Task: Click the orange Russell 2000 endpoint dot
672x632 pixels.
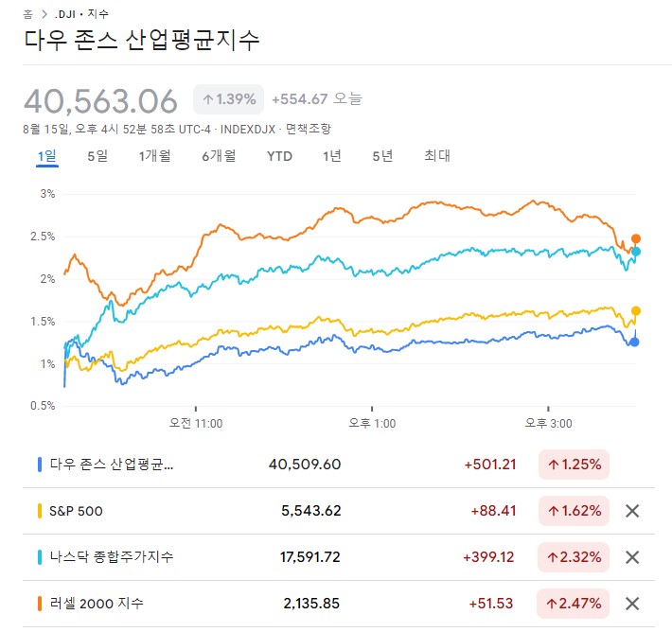Action: pyautogui.click(x=636, y=238)
